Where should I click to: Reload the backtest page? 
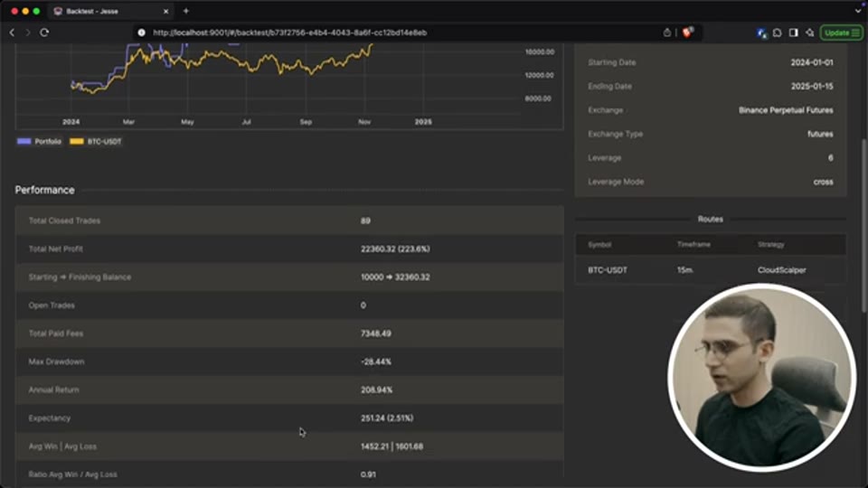pos(44,33)
